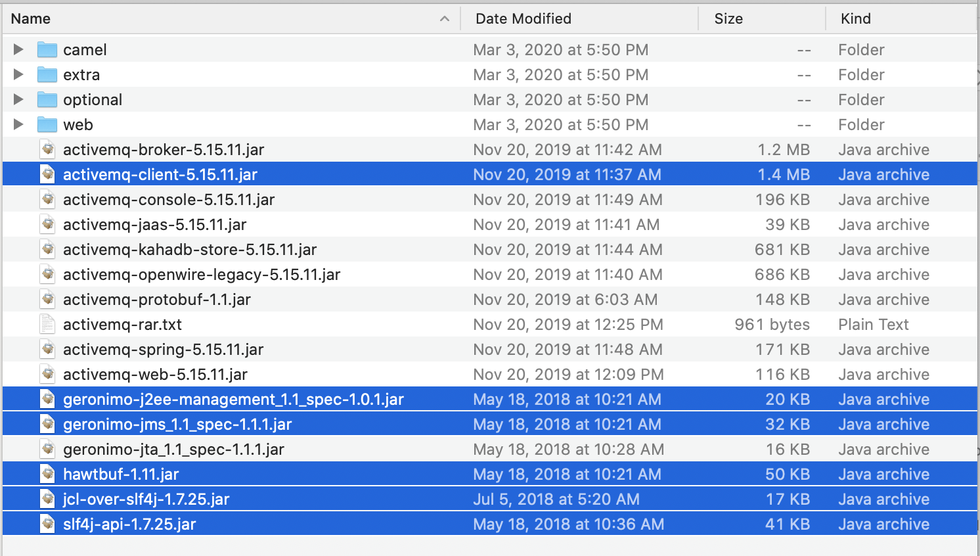Select the geronimo-jms_1.1_spec jar file icon
This screenshot has height=556, width=980.
pos(47,424)
